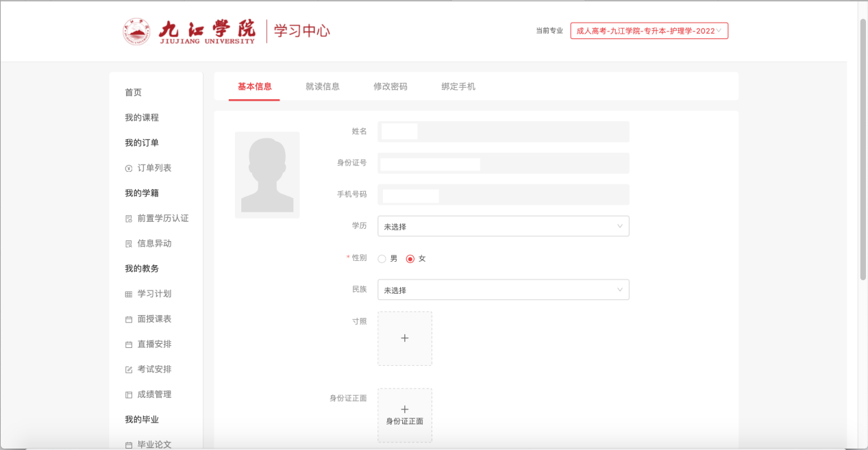This screenshot has width=868, height=450.
Task: Open 我的课程 in the sidebar
Action: tap(142, 118)
